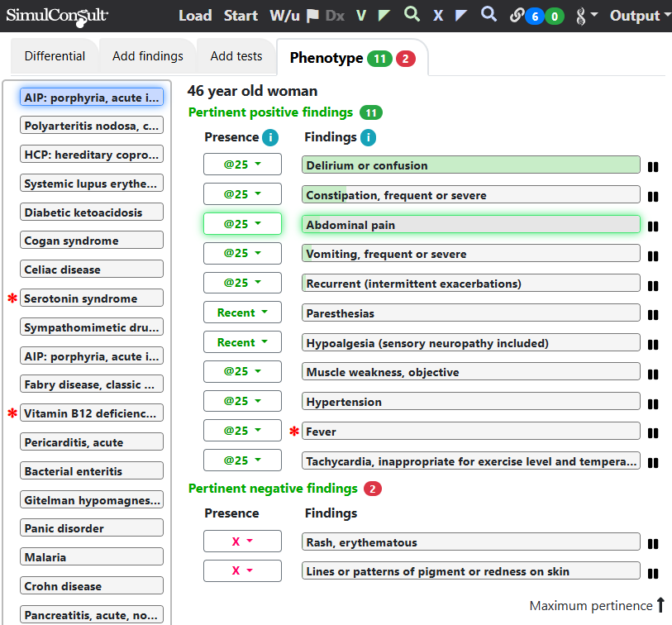The height and width of the screenshot is (625, 672).
Task: Click the V item in the navbar
Action: [361, 16]
